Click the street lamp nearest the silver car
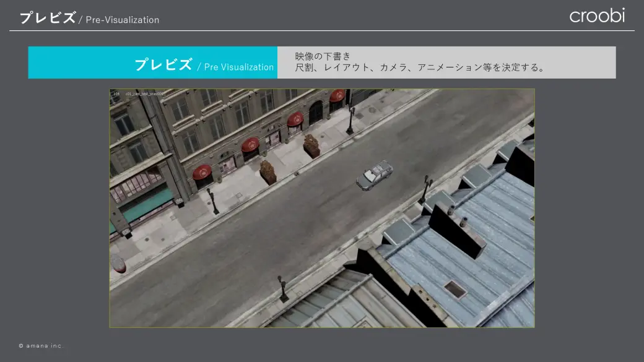This screenshot has width=644, height=362. point(425,189)
